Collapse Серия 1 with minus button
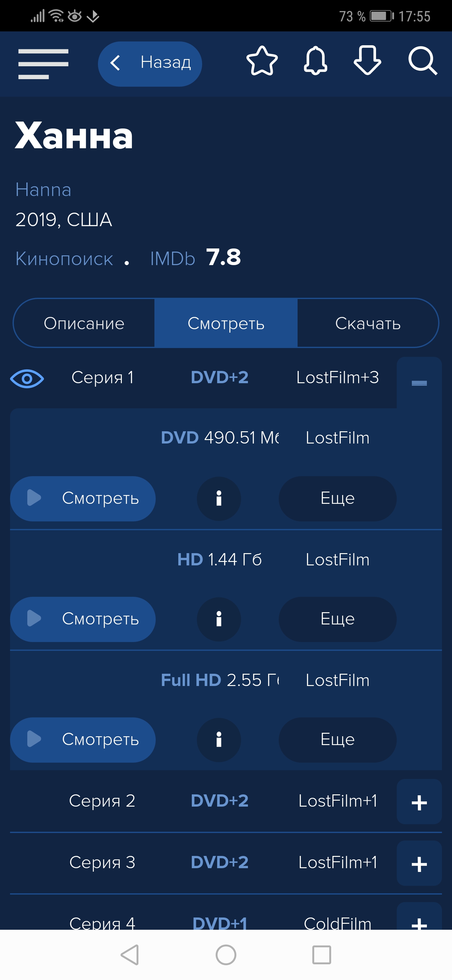 point(419,383)
